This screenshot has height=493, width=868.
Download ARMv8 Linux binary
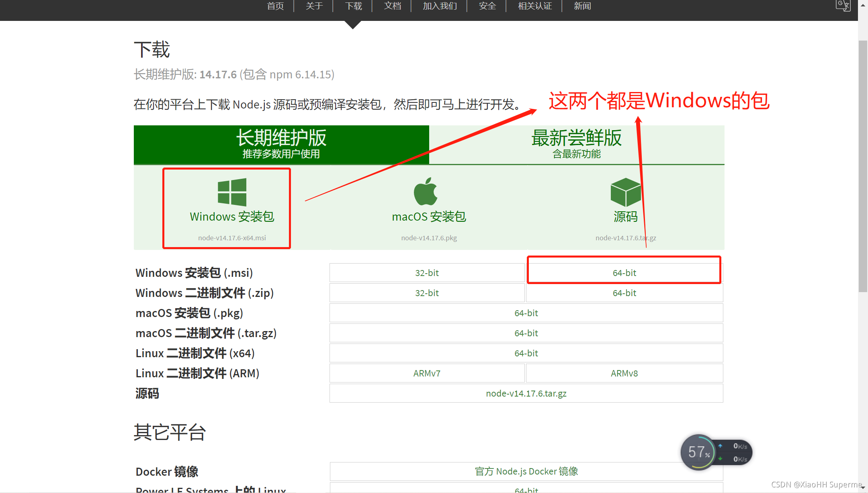[x=624, y=373]
